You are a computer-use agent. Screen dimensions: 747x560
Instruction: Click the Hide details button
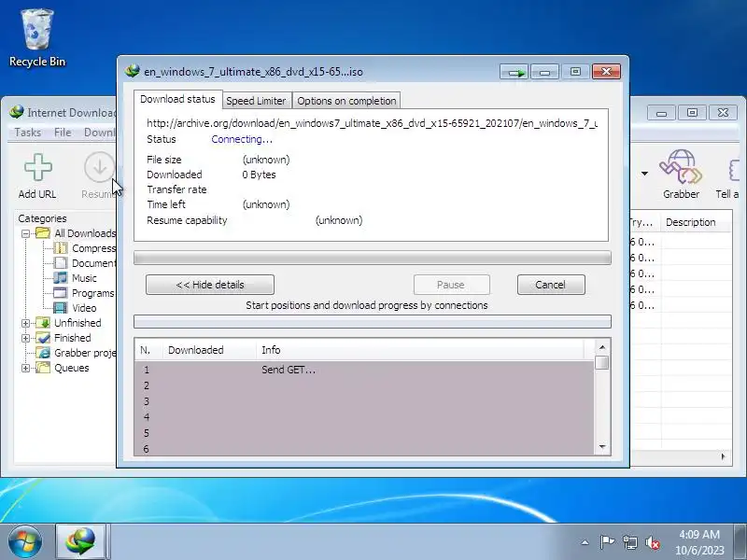[210, 285]
